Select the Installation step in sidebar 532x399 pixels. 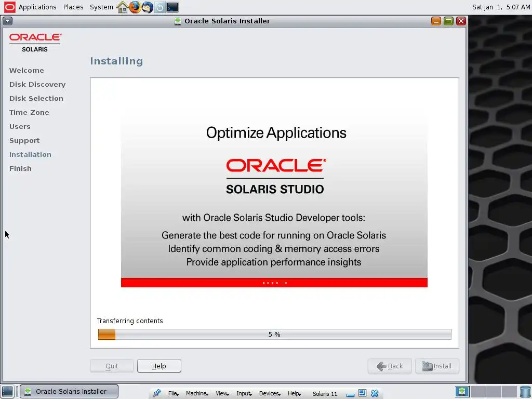[30, 154]
